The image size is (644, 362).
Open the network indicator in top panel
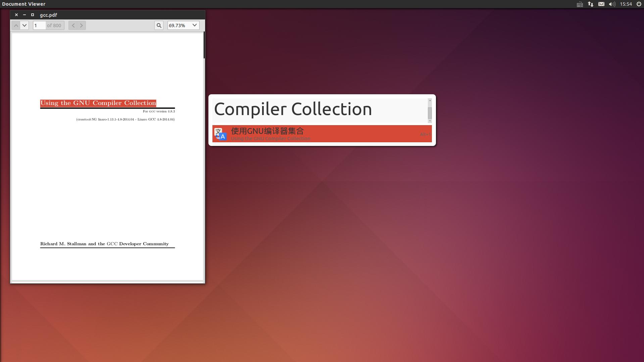click(591, 4)
